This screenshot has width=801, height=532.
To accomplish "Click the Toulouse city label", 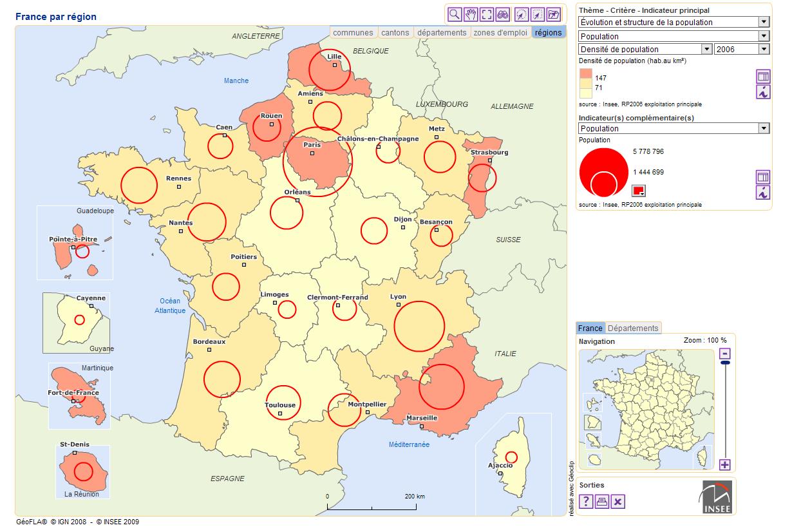I will point(280,405).
